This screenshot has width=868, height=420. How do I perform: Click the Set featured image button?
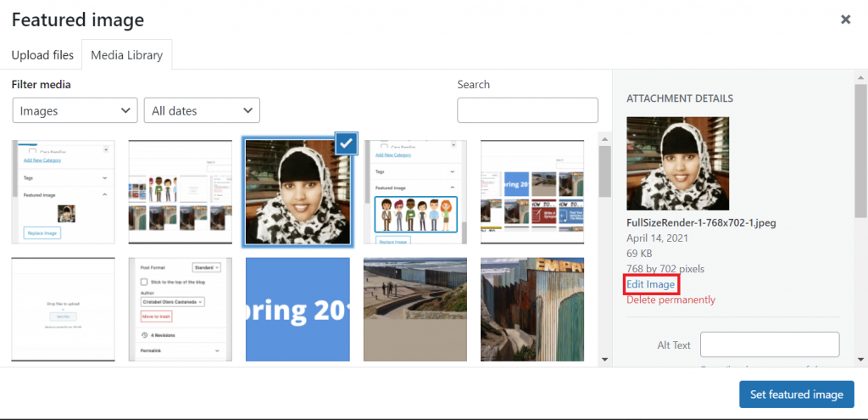(797, 395)
